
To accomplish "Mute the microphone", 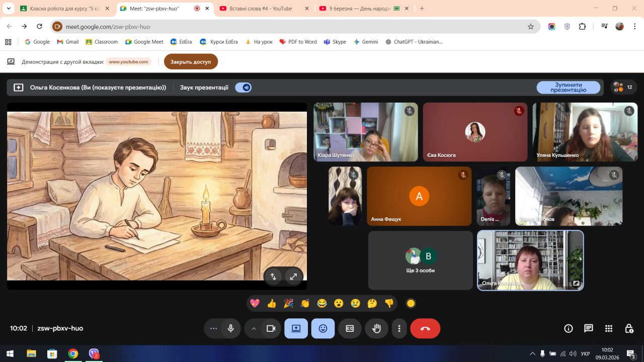I will point(230,328).
